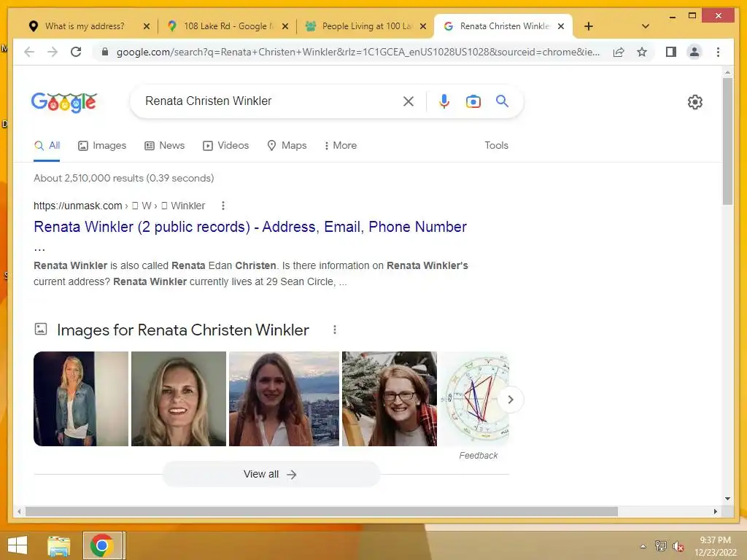Click the browser forward arrow

pos(53,52)
